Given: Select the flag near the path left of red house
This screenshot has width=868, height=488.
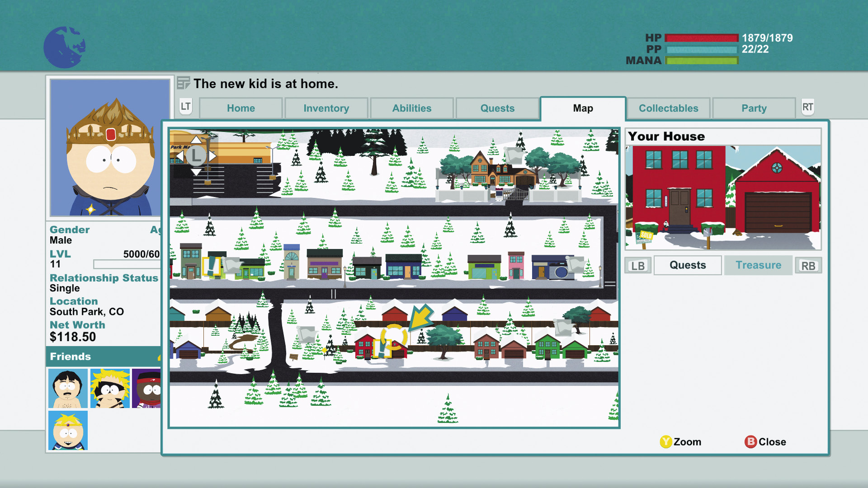Looking at the screenshot, I should (x=307, y=334).
